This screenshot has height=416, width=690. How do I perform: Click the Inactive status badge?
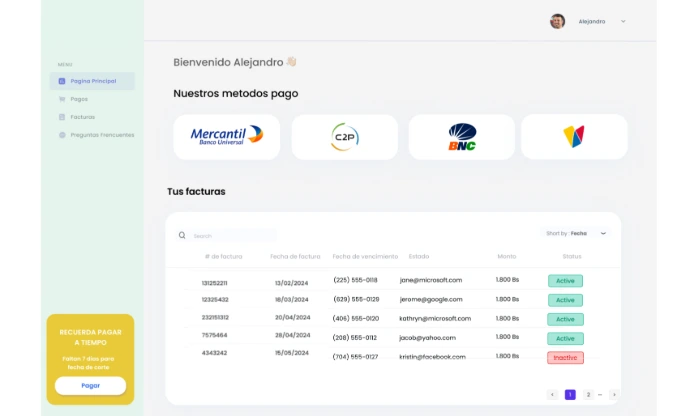coord(565,357)
